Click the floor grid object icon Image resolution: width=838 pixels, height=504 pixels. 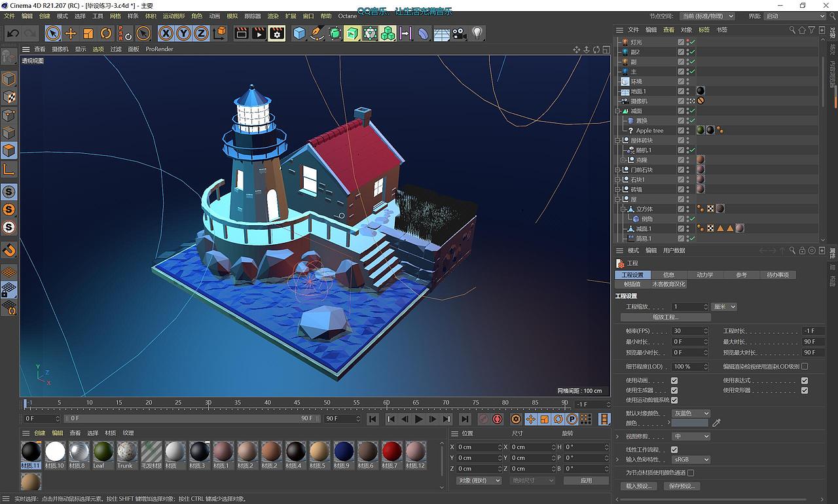[x=441, y=33]
